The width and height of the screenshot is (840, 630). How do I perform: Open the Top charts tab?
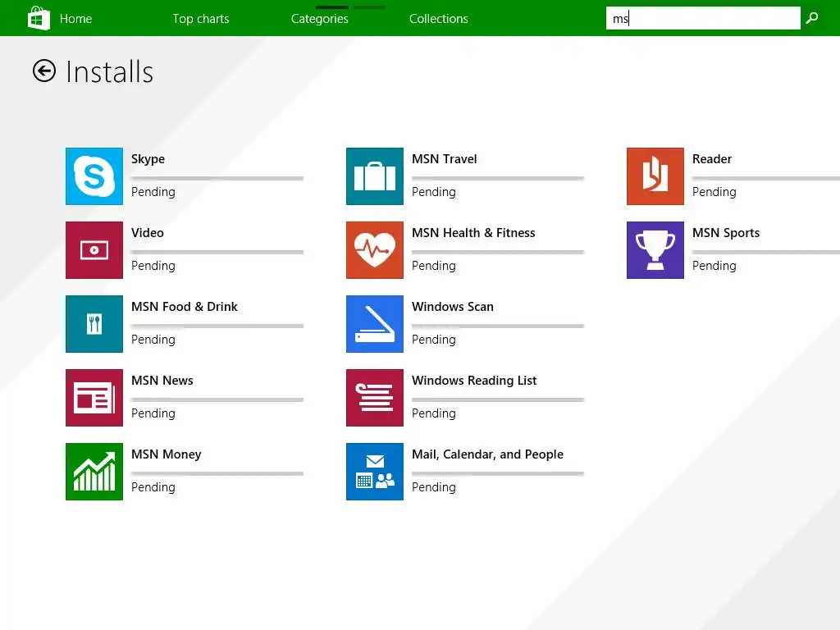click(x=201, y=19)
